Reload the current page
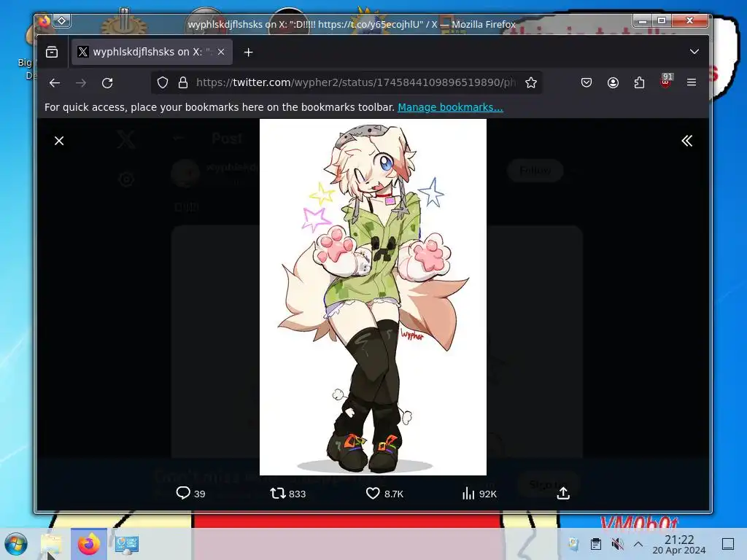Image resolution: width=747 pixels, height=560 pixels. [107, 83]
